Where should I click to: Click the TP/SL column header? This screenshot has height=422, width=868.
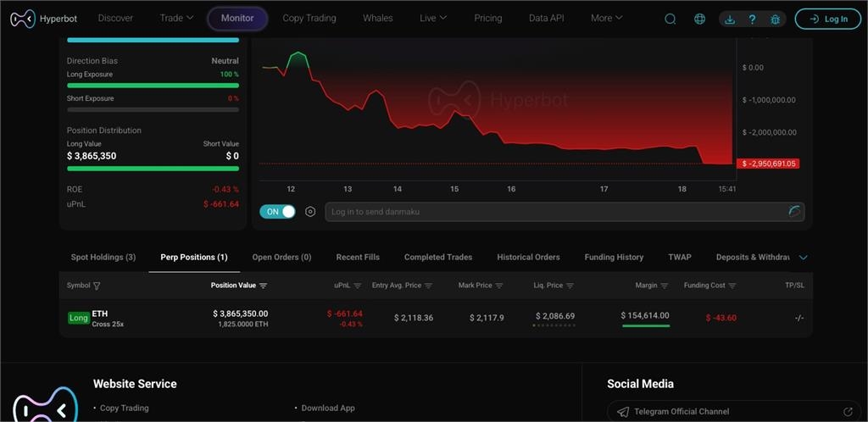tap(793, 286)
